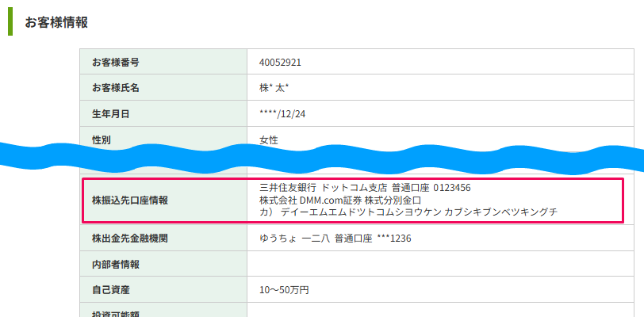Click the 10〜50万円 asset value
The image size is (644, 317).
coord(284,289)
